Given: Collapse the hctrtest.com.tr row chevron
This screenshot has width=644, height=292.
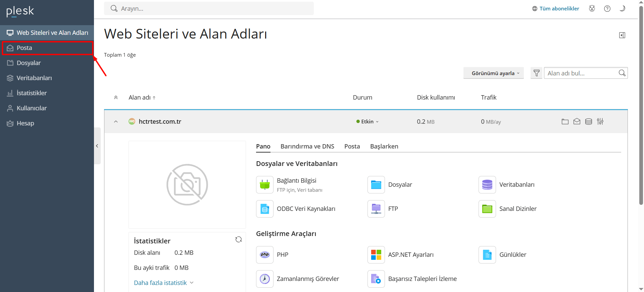Looking at the screenshot, I should tap(116, 122).
